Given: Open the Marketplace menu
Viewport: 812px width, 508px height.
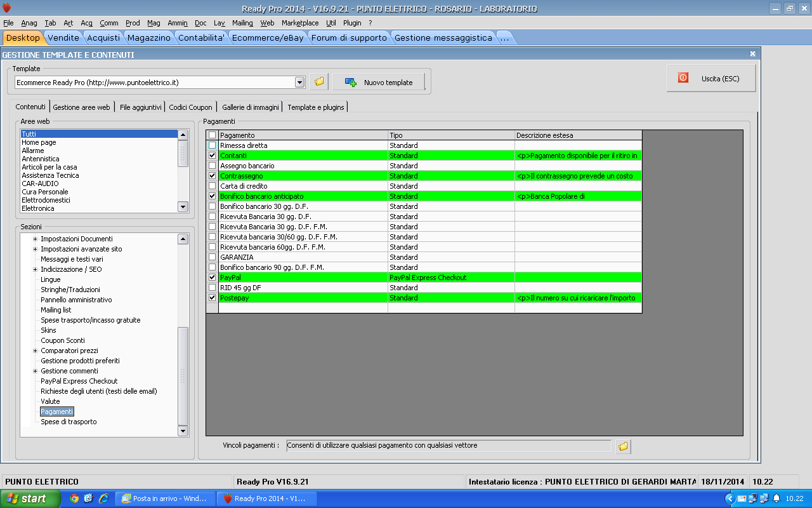Looking at the screenshot, I should coord(300,23).
